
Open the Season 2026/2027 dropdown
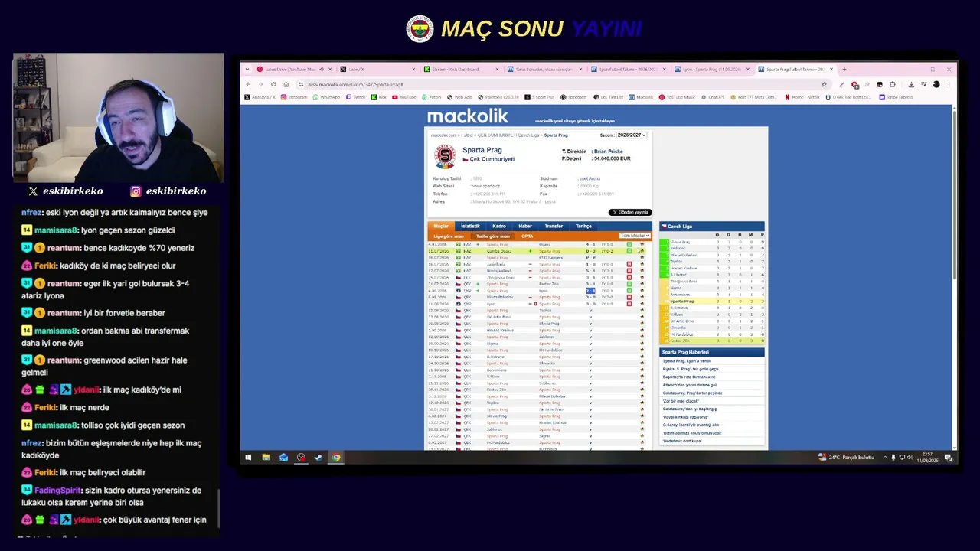click(632, 135)
